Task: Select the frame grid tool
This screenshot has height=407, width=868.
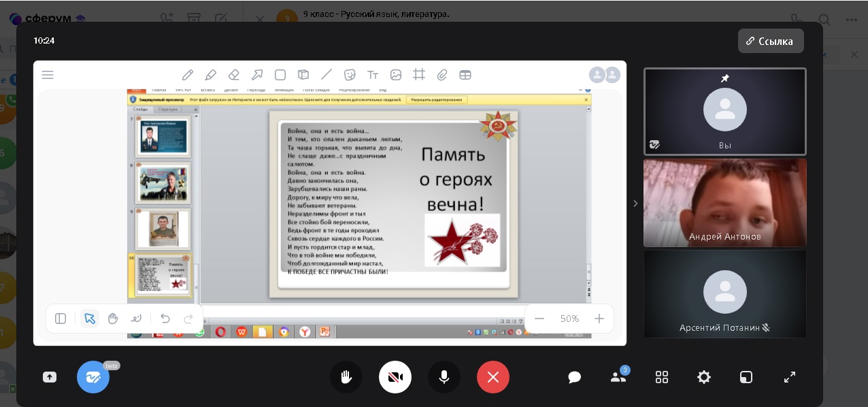Action: tap(419, 75)
